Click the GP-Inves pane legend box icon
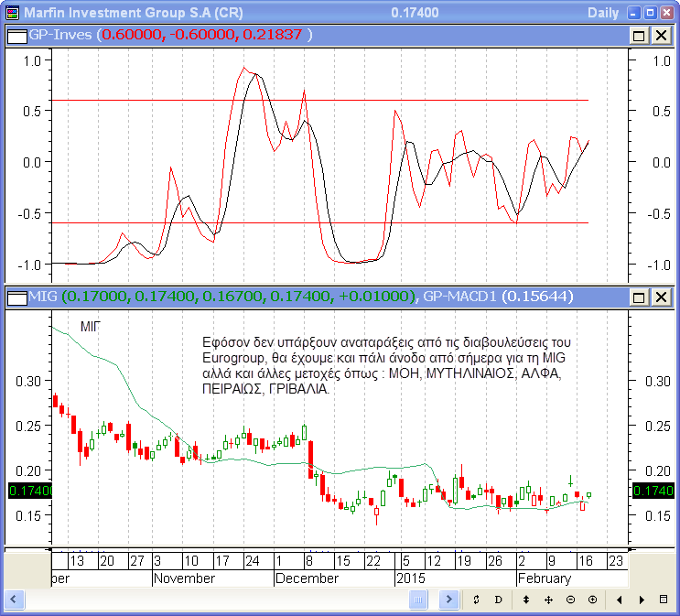This screenshot has height=616, width=680. [17, 36]
